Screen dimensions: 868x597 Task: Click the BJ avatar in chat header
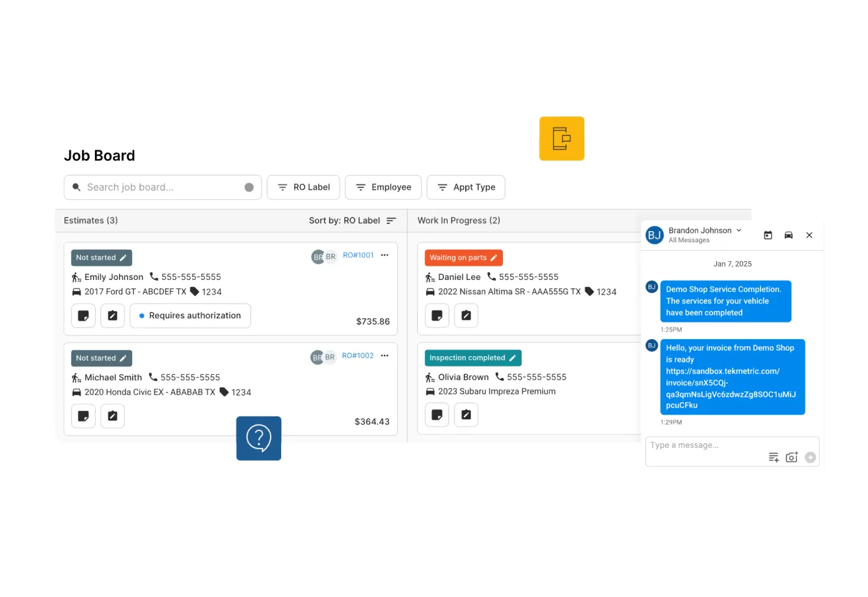(655, 235)
